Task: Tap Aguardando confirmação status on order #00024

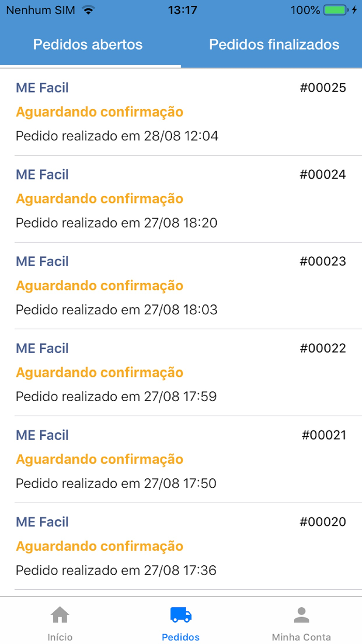Action: (99, 198)
